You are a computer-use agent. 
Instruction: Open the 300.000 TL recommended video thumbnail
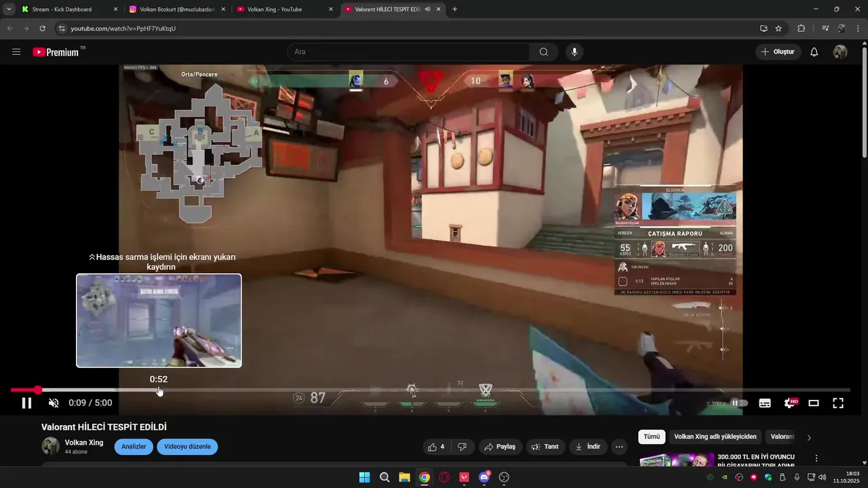677,460
